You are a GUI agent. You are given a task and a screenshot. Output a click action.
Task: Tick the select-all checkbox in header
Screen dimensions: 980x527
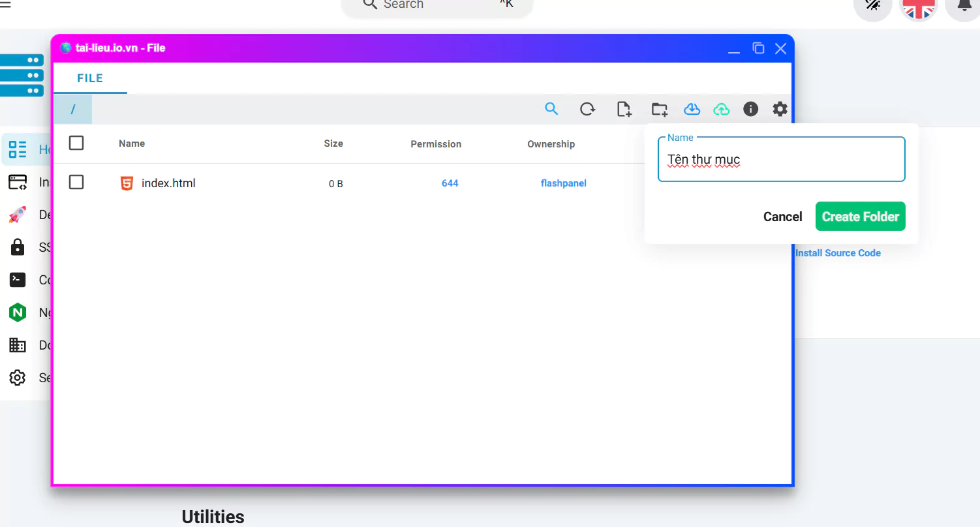(76, 143)
